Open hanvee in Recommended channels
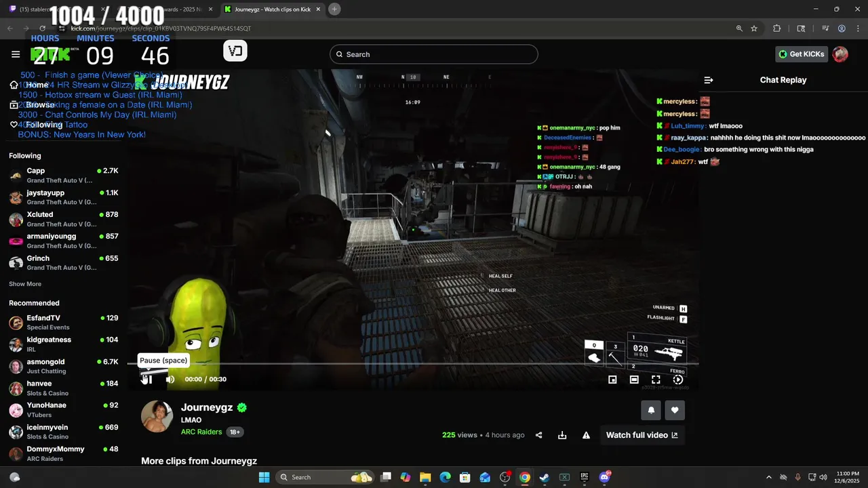The image size is (868, 488). click(x=64, y=388)
